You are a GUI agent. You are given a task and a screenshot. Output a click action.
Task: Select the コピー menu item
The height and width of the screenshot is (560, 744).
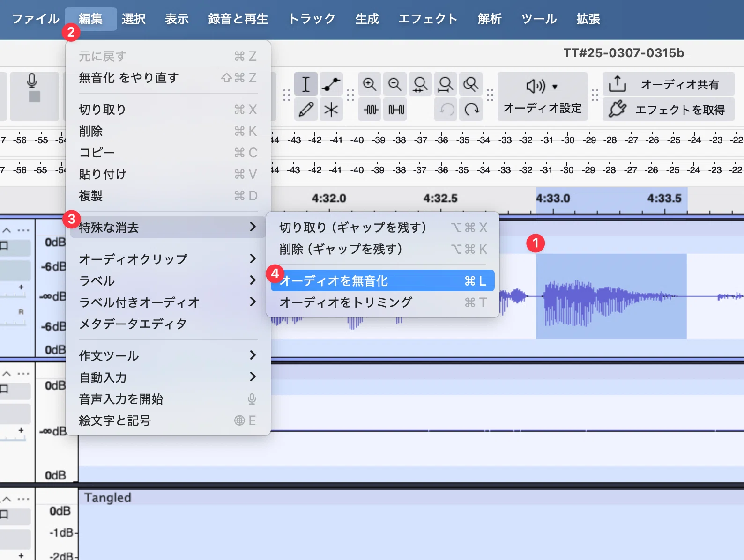[168, 153]
